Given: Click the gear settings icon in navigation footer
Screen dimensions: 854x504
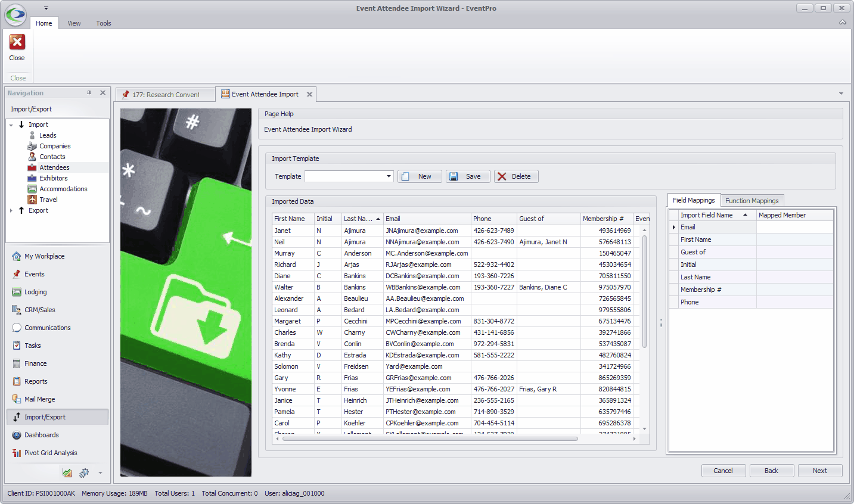Looking at the screenshot, I should [x=84, y=473].
